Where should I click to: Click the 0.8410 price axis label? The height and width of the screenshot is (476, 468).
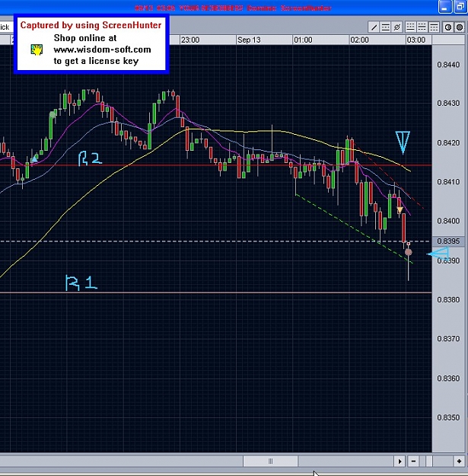[x=448, y=182]
